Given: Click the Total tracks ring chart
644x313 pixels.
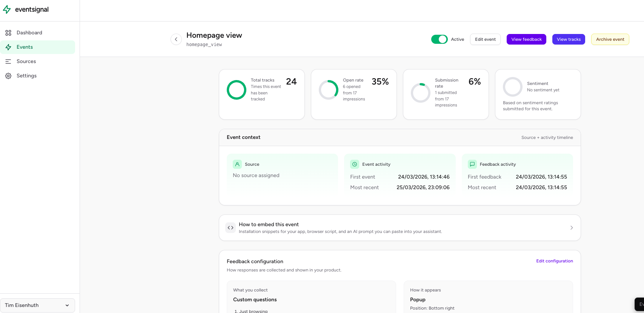Looking at the screenshot, I should (237, 90).
